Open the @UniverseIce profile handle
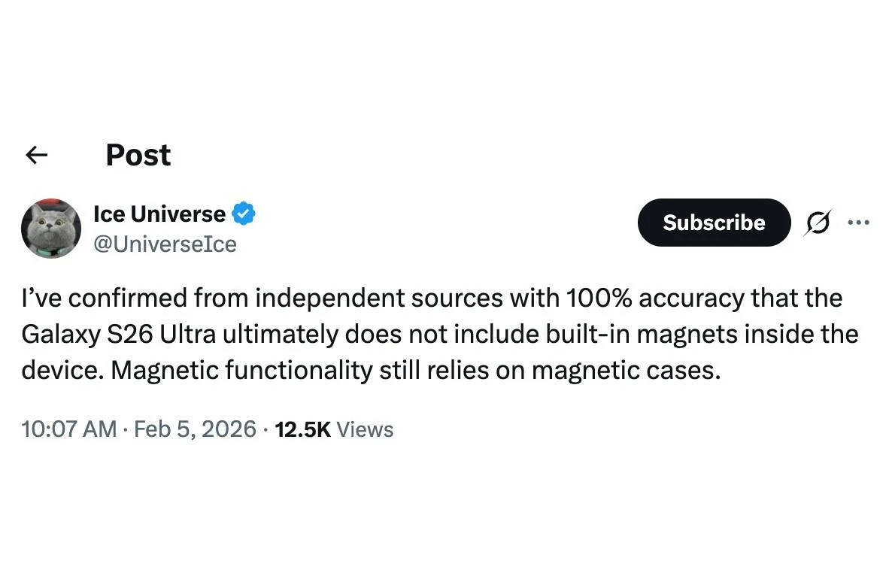The height and width of the screenshot is (588, 889). [x=165, y=244]
